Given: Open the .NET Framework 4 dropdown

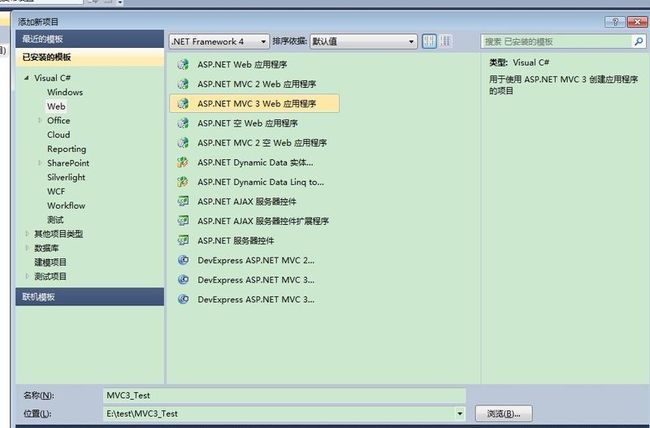Looking at the screenshot, I should 219,41.
